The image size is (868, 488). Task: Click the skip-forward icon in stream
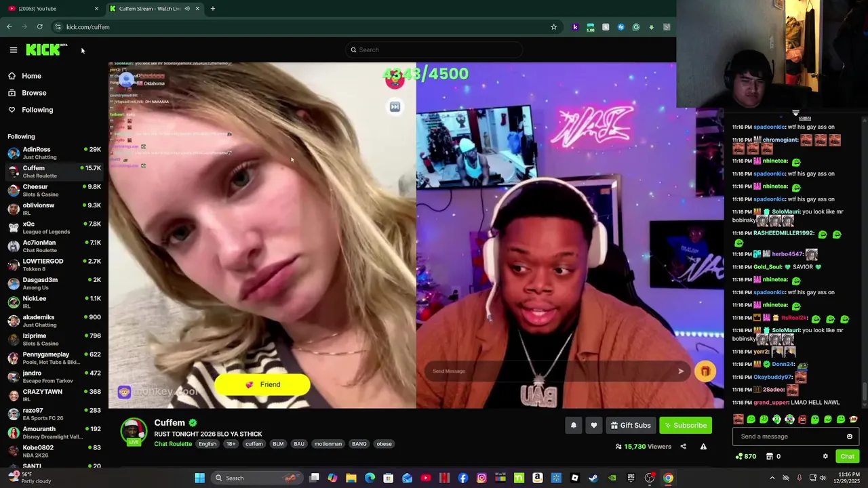(395, 106)
